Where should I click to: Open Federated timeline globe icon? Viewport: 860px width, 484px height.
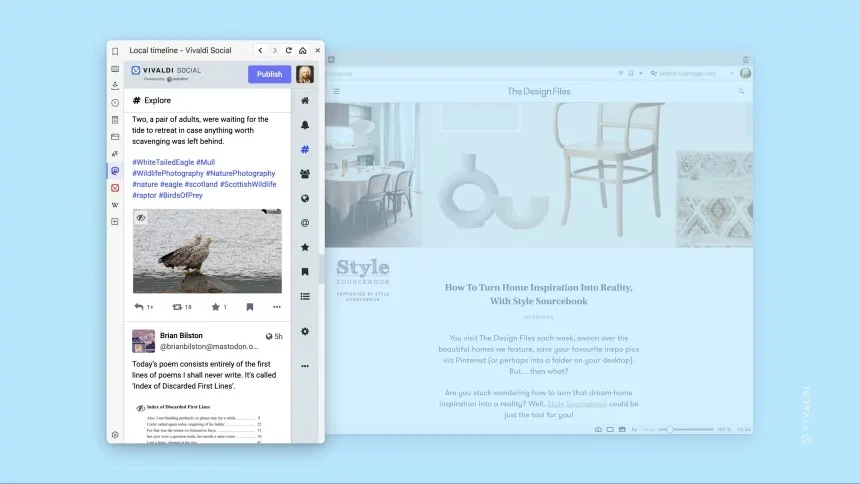tap(305, 198)
